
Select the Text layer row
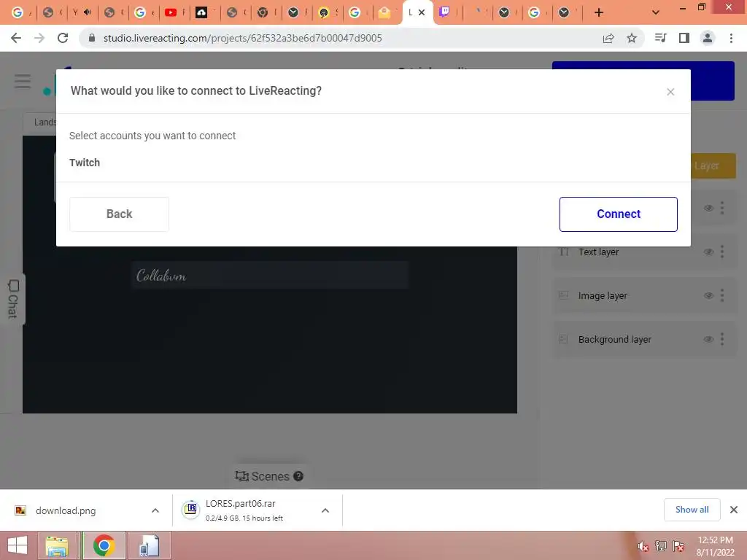coord(644,252)
